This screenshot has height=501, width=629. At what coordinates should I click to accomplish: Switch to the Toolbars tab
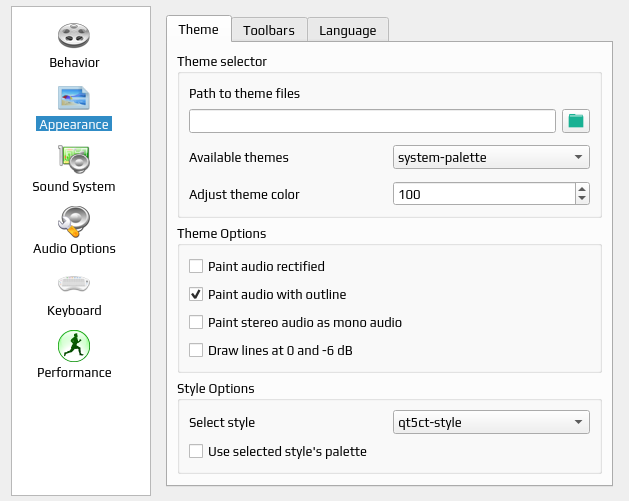(x=269, y=30)
